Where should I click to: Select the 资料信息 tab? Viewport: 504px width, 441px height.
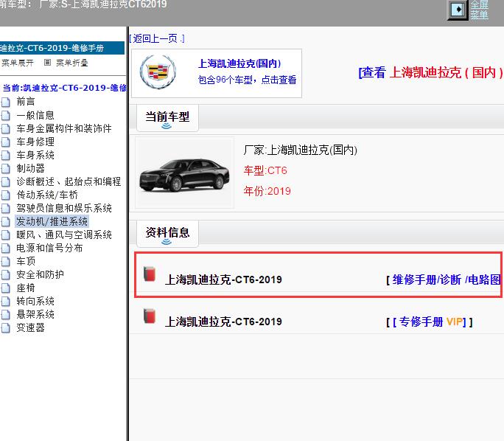click(167, 233)
